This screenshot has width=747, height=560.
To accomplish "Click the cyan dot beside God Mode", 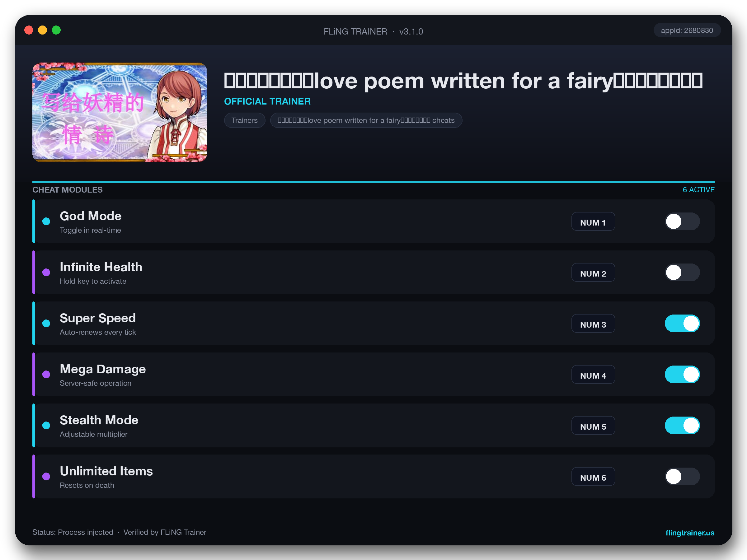I will [x=46, y=222].
